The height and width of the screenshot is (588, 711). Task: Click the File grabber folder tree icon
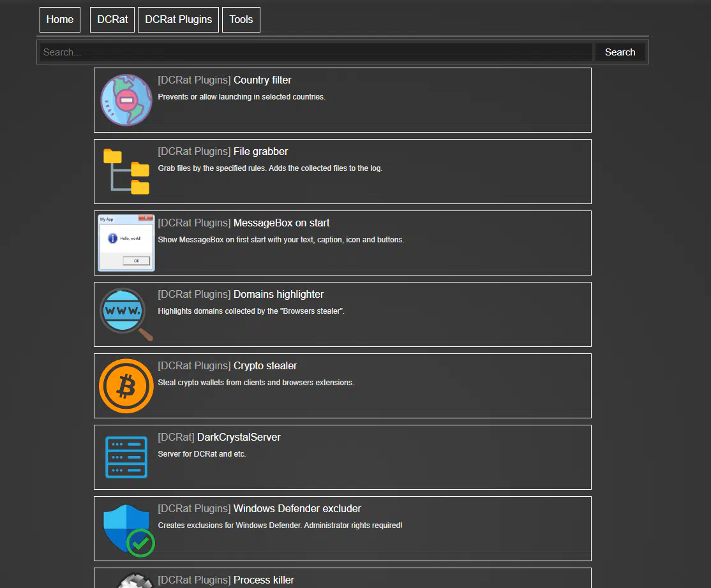126,172
